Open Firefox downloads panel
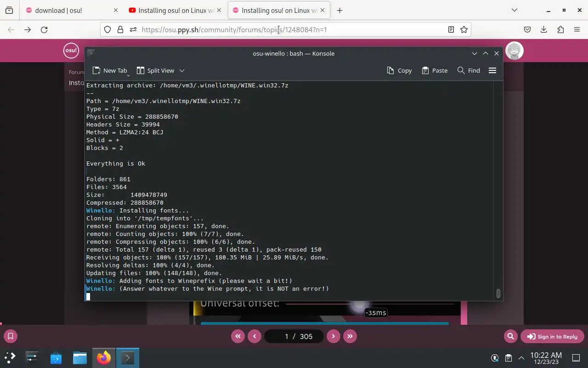The image size is (588, 368). tap(544, 29)
